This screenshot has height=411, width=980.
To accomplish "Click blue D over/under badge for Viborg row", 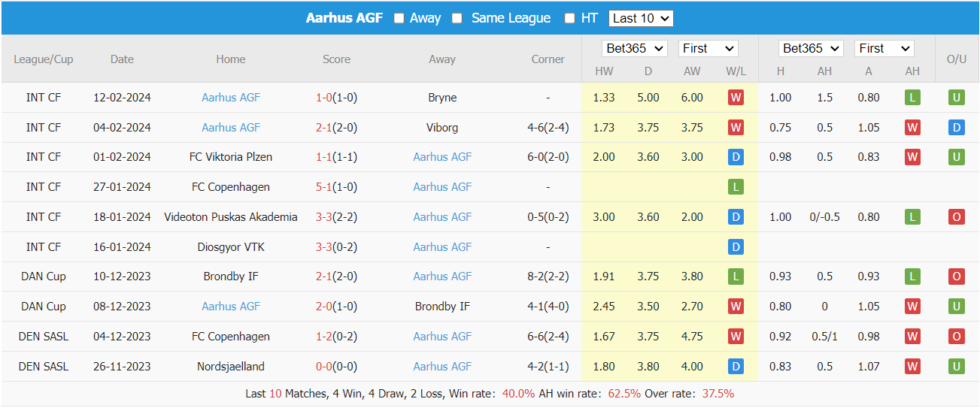I will tap(956, 128).
